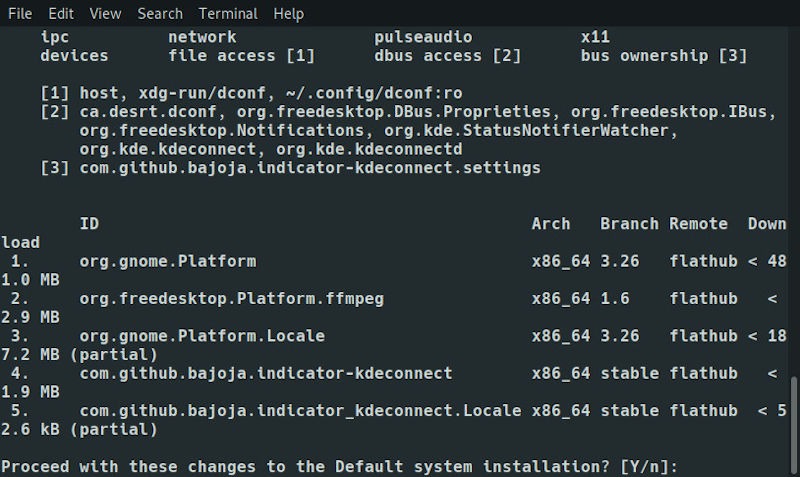Click branch '3.26' on org.gnome.Platform row
The image size is (800, 477).
point(619,261)
